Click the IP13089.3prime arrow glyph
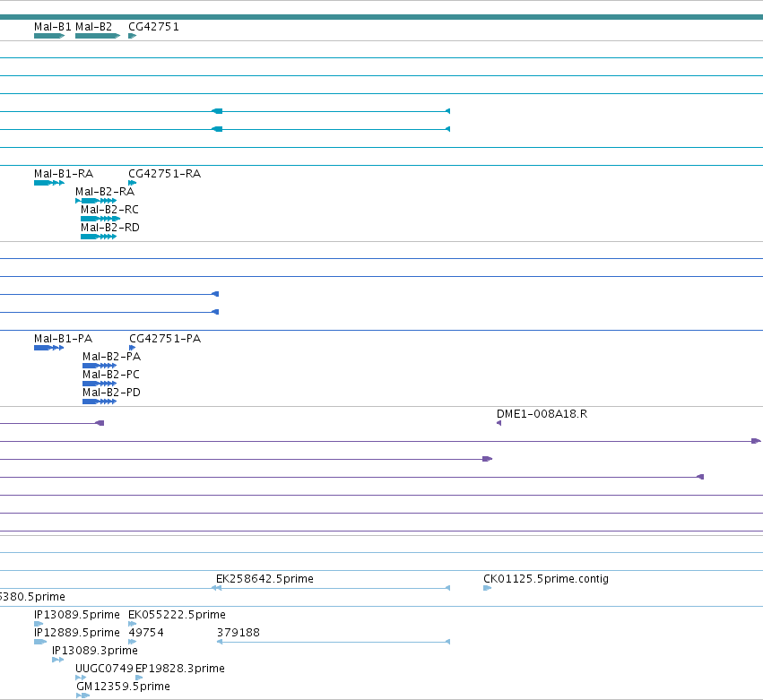 (58, 660)
